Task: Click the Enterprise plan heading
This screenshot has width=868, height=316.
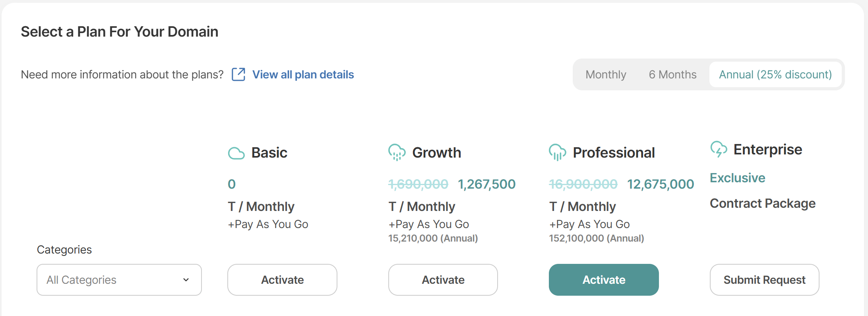Action: (768, 149)
